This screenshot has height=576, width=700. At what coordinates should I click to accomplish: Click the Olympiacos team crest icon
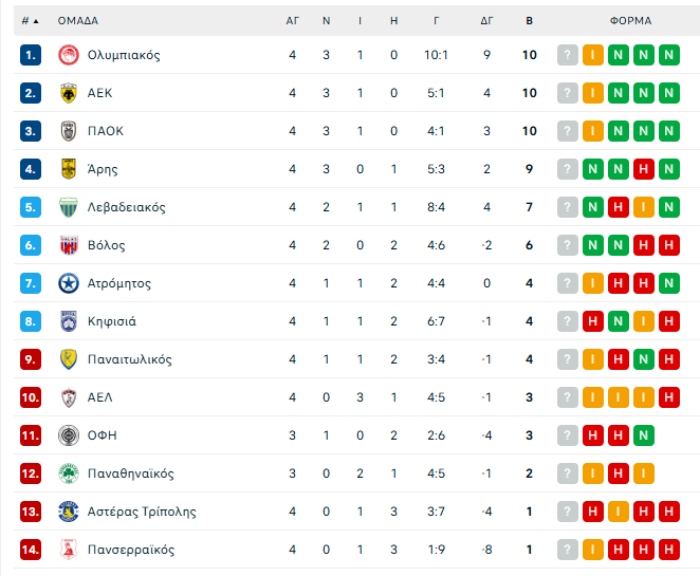click(69, 55)
